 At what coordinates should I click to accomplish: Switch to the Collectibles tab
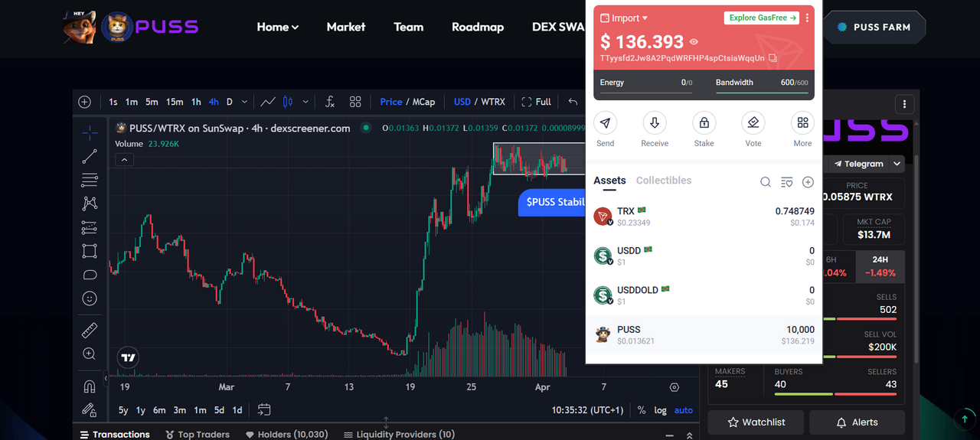tap(664, 181)
